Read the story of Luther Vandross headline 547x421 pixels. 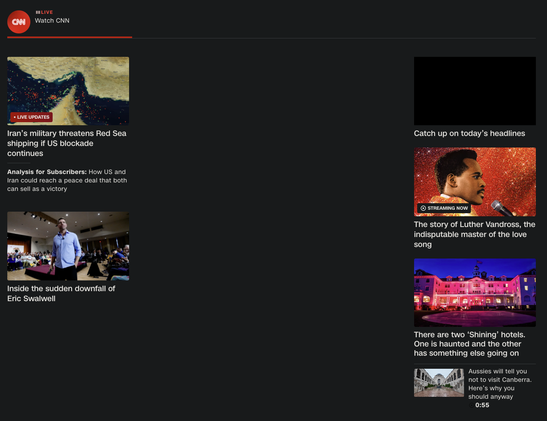[474, 234]
